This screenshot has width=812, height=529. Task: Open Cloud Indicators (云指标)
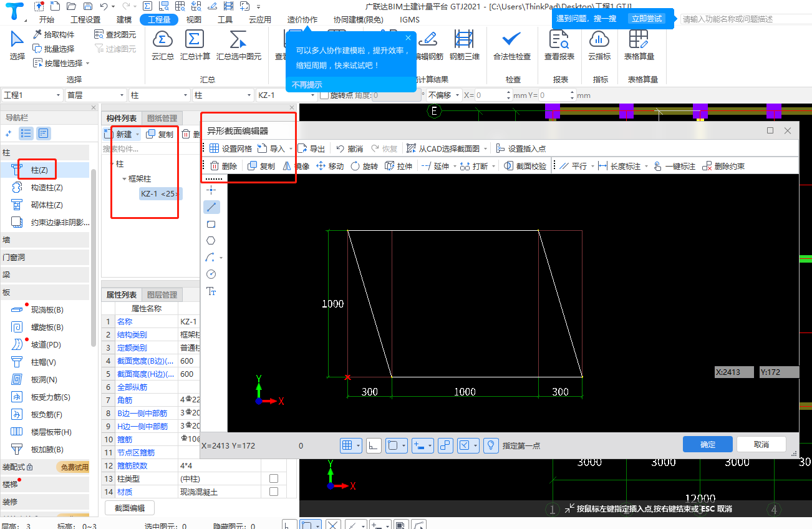point(599,45)
